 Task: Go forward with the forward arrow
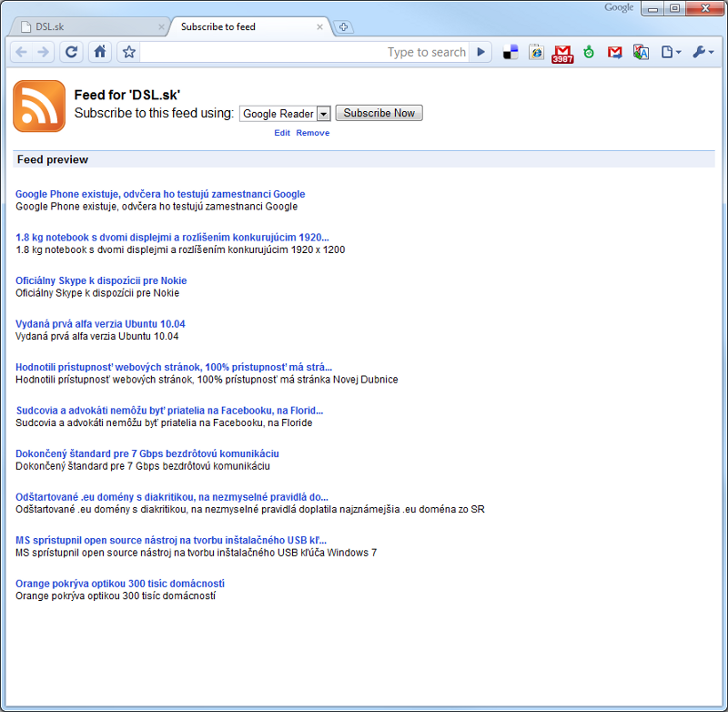[43, 52]
